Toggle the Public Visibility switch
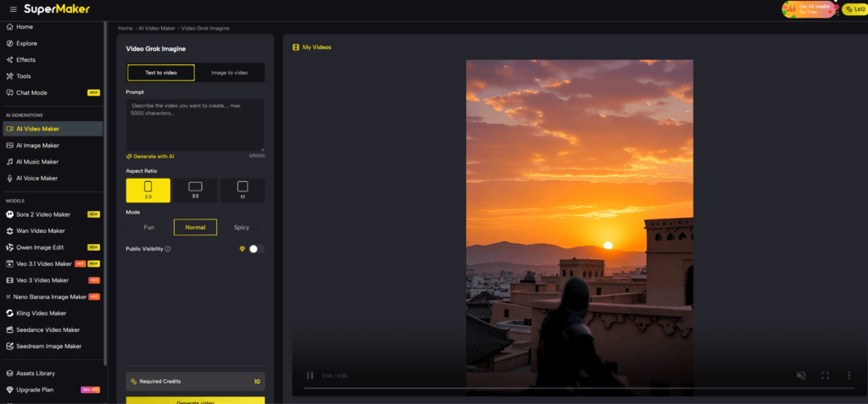Viewport: 868px width, 404px height. (255, 249)
